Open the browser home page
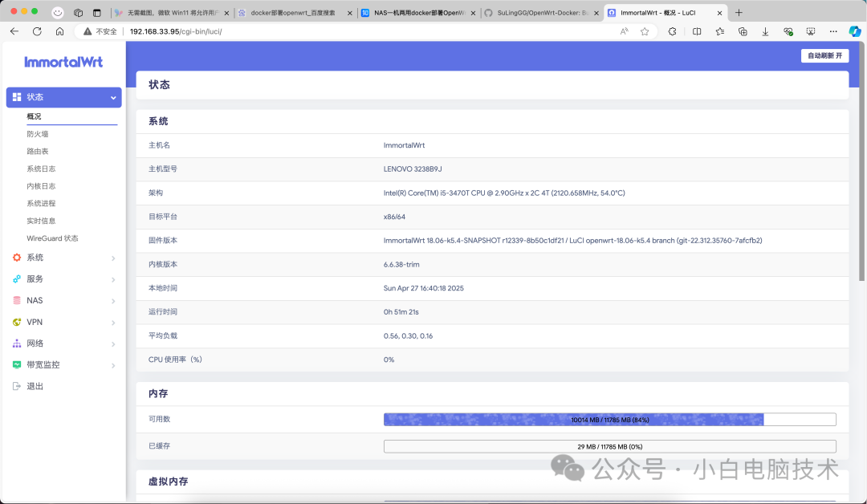This screenshot has width=867, height=504. 59,31
